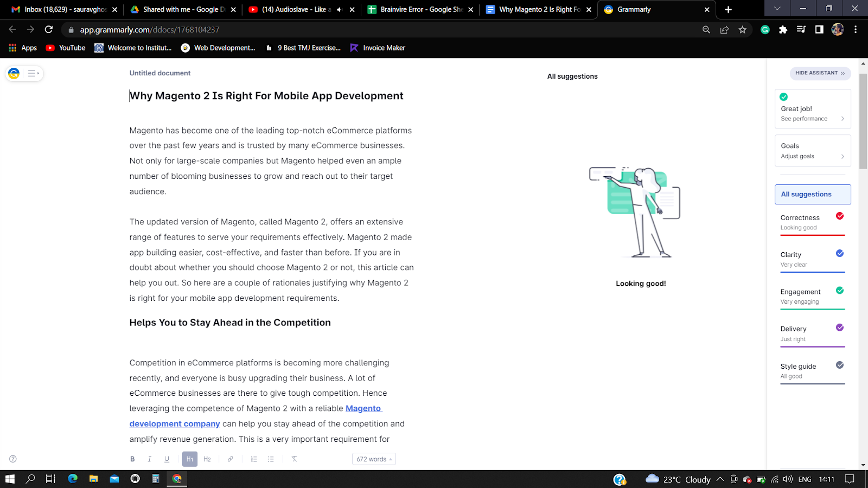
Task: Open the Chrome three-dot menu
Action: [856, 30]
